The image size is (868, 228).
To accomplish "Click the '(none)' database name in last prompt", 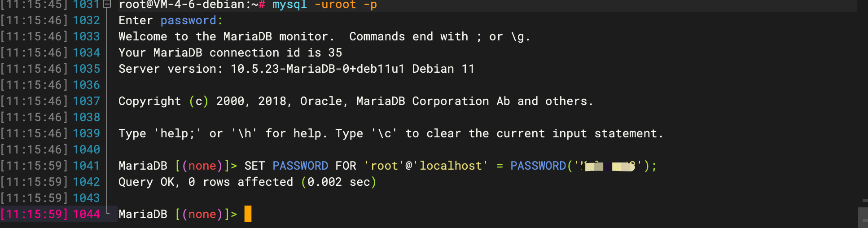I will pos(202,214).
